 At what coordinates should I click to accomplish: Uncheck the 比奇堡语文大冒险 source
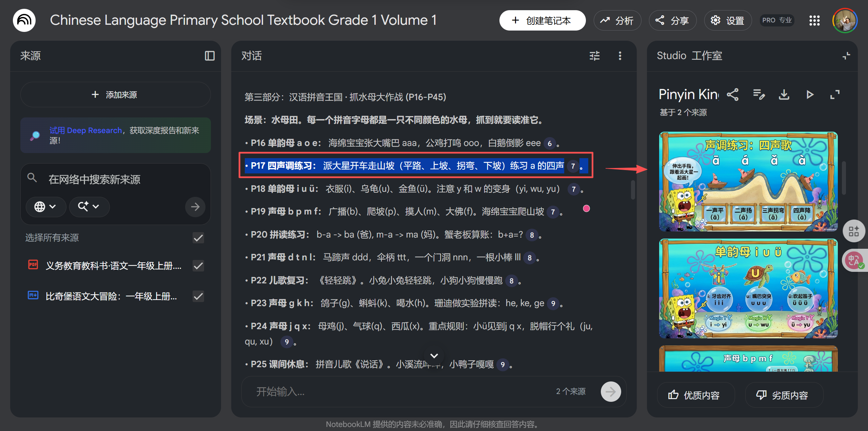click(x=198, y=296)
